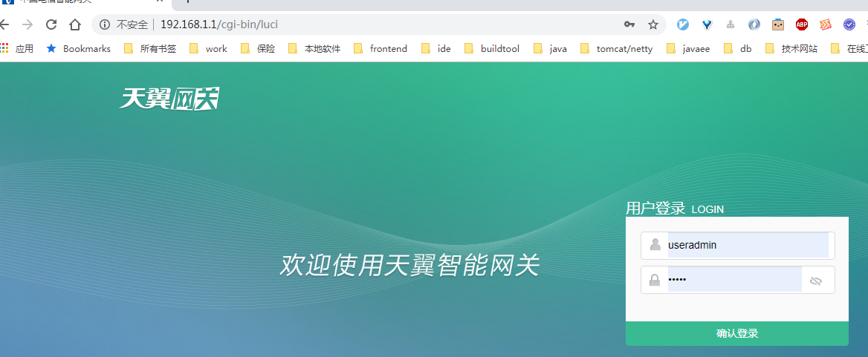The image size is (868, 357).
Task: Click the forward navigation arrow
Action: tap(27, 24)
